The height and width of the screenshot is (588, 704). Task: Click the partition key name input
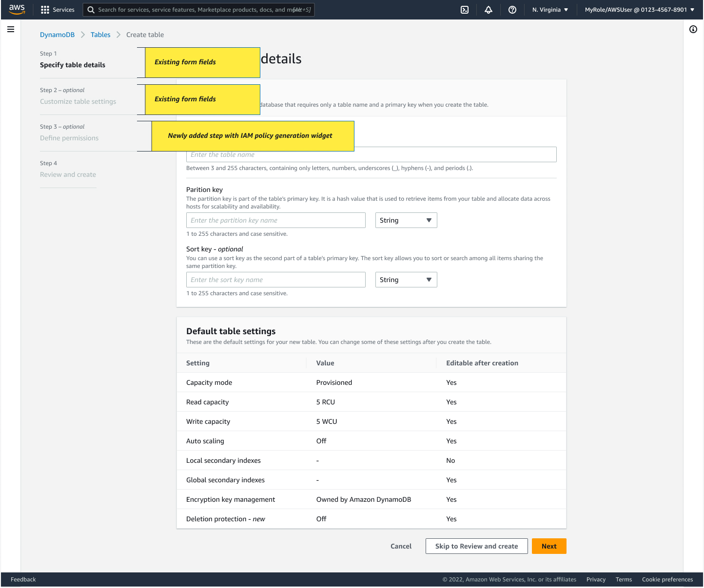tap(275, 220)
